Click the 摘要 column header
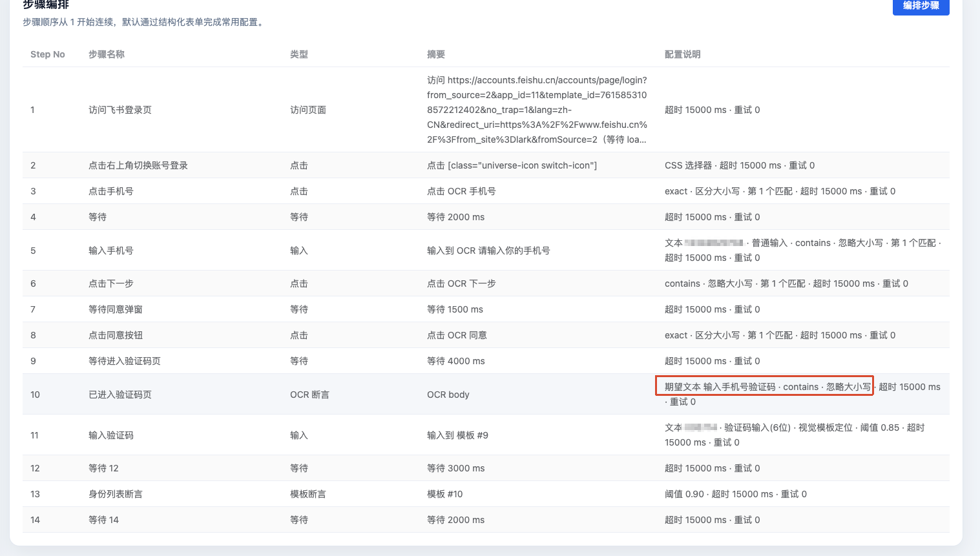Viewport: 980px width, 556px height. [436, 54]
